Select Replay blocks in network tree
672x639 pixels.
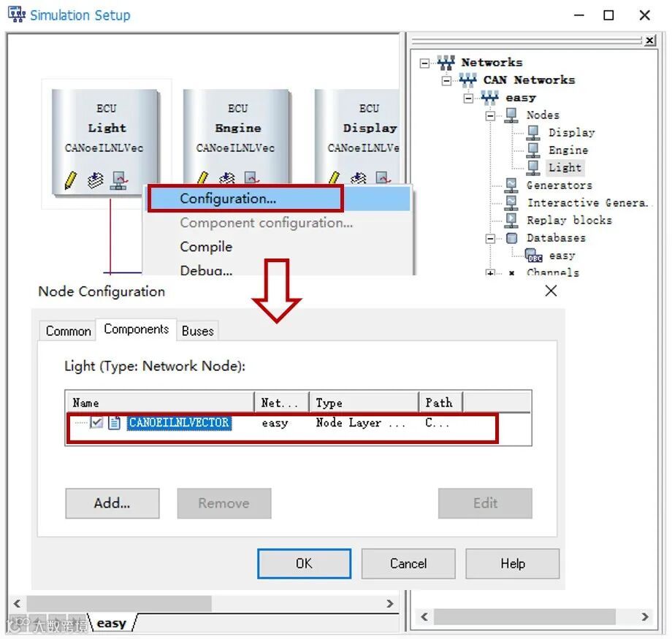click(x=569, y=221)
